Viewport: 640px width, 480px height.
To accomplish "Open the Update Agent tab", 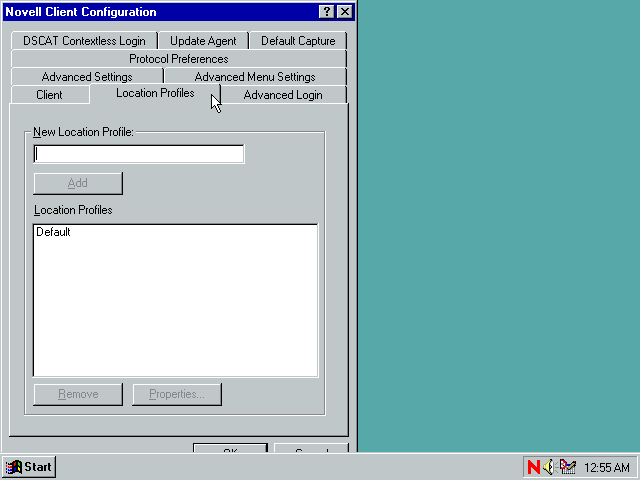I will (x=203, y=41).
